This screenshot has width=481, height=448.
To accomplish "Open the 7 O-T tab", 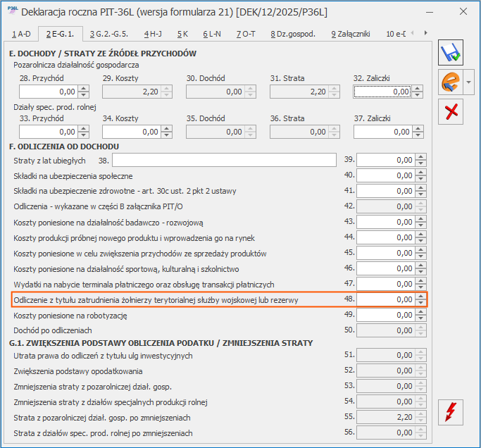I will [x=246, y=34].
